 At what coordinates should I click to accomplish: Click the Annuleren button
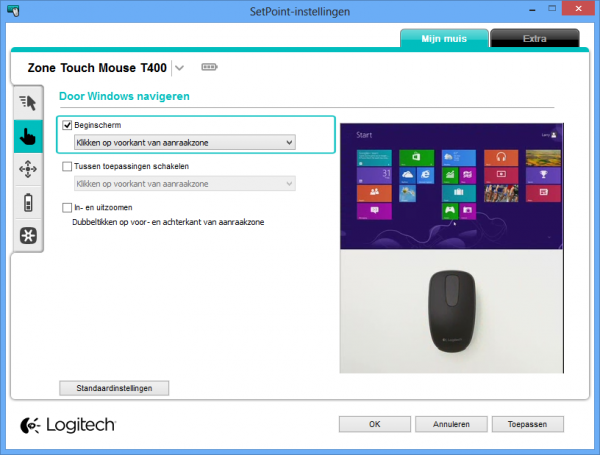coord(451,424)
